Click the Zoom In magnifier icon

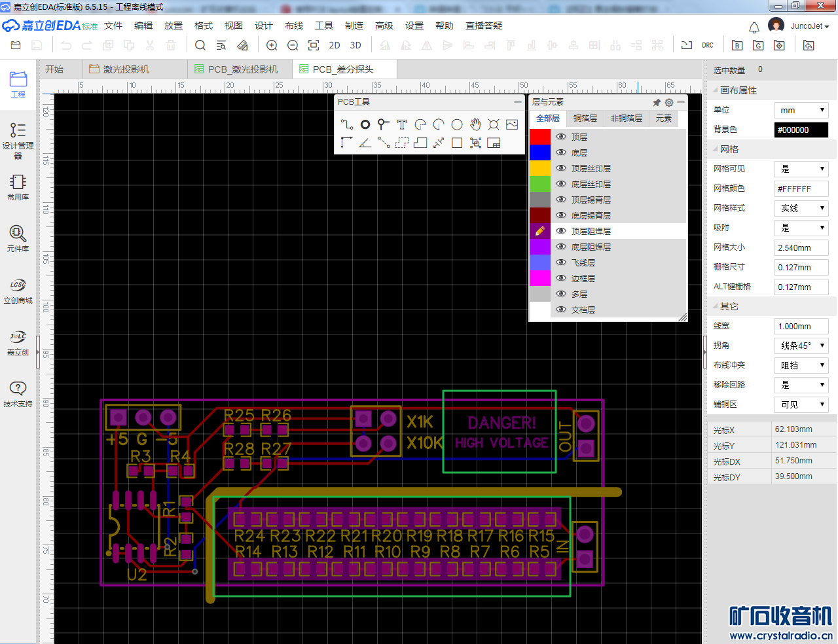tap(272, 45)
